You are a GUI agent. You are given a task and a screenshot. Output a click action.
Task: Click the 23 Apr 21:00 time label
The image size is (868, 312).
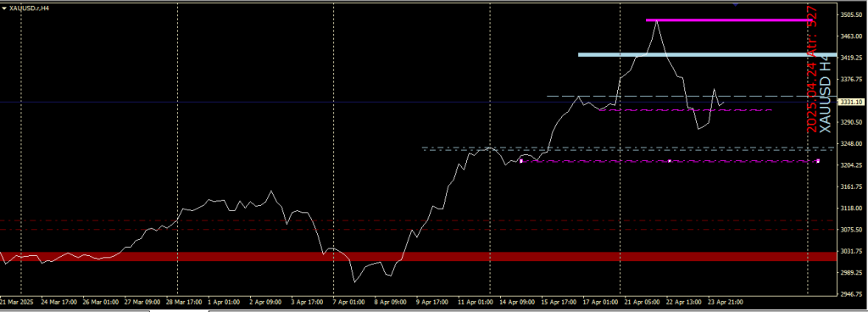pos(726,303)
